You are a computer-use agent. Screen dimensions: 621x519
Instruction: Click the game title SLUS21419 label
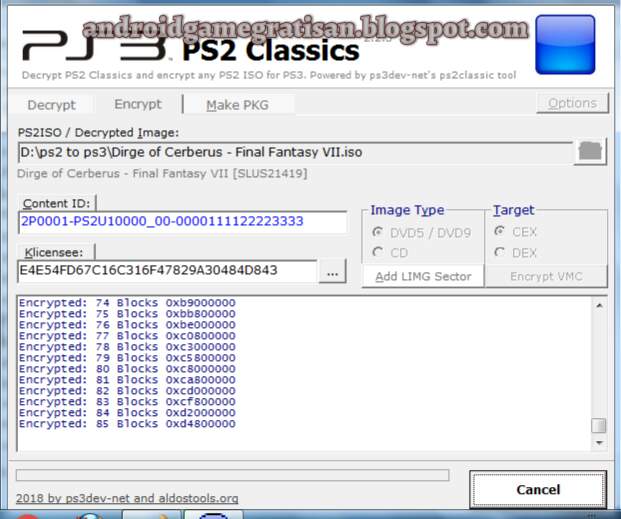click(162, 174)
